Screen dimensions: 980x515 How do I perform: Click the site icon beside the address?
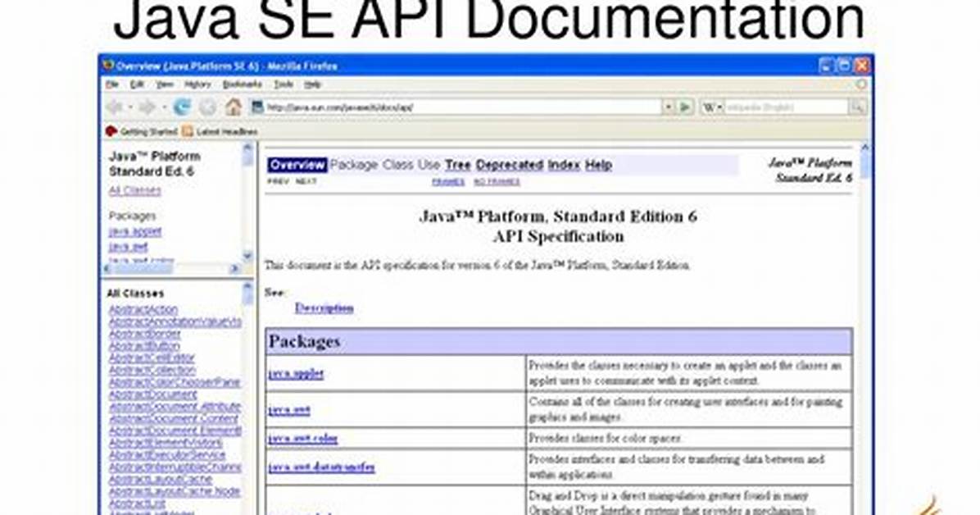[256, 107]
